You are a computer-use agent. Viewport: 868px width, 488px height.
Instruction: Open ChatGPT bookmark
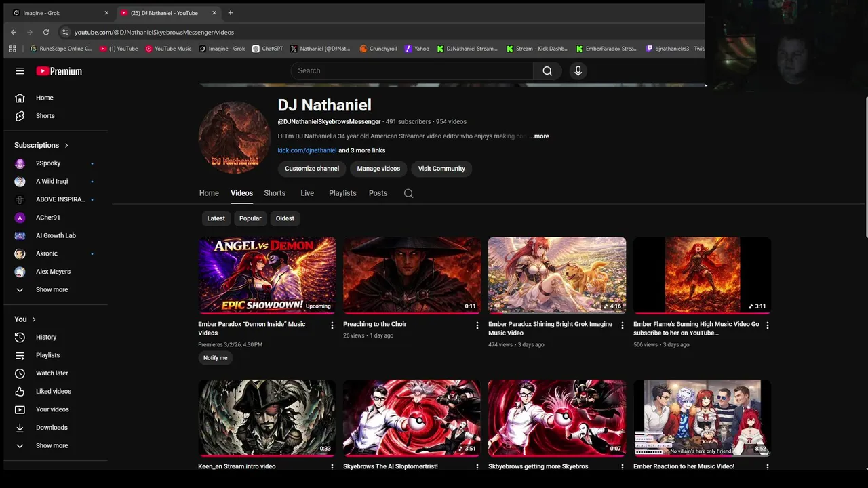(267, 49)
